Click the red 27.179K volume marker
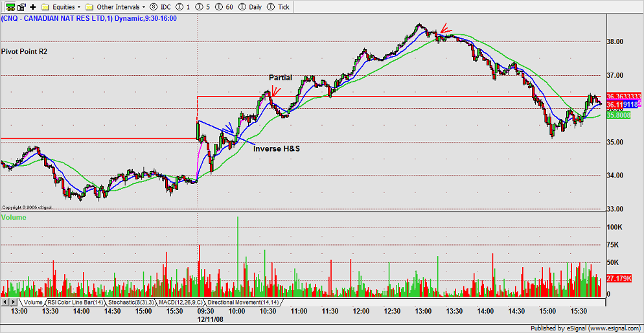The height and width of the screenshot is (333, 644). point(619,279)
